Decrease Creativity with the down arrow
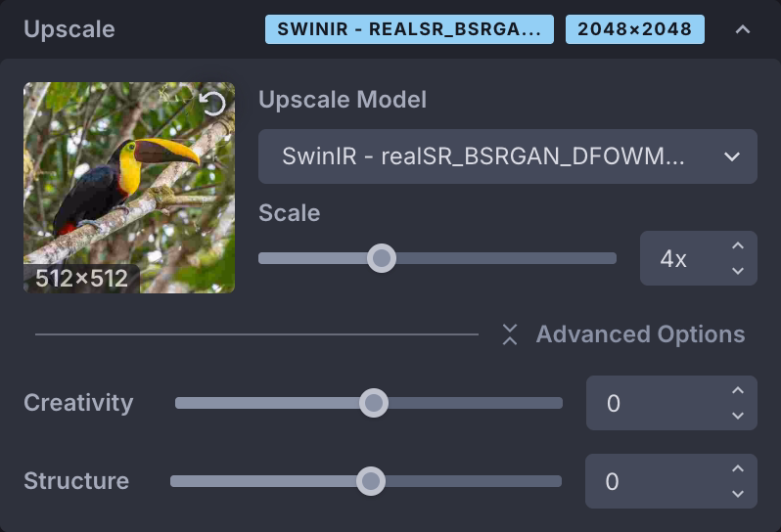 [x=738, y=416]
